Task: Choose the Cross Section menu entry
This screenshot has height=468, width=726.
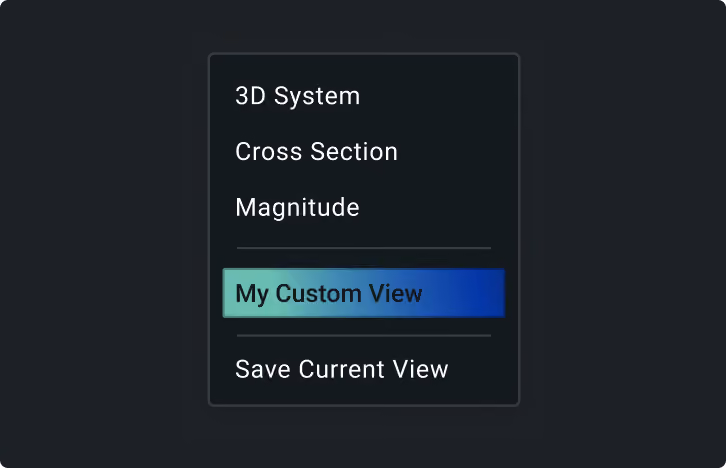Action: (363, 152)
